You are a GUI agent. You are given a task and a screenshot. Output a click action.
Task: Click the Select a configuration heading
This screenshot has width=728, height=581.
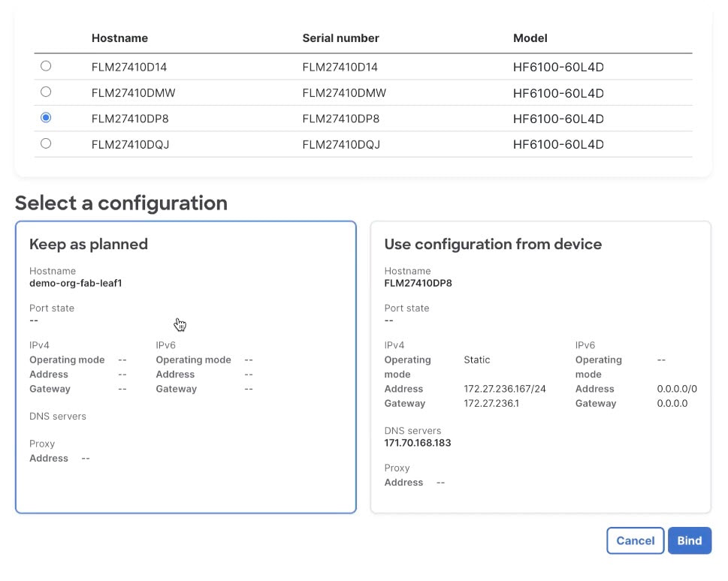pyautogui.click(x=121, y=203)
